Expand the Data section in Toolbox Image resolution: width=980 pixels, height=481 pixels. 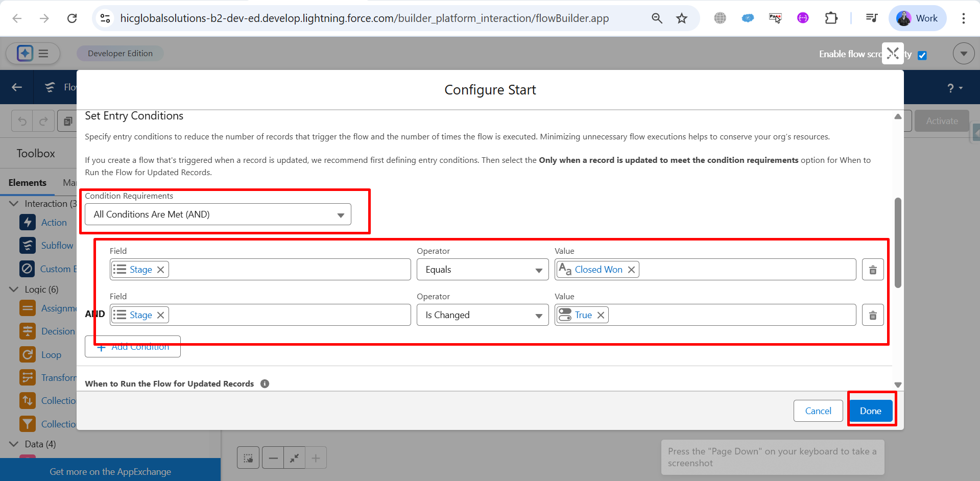(x=14, y=444)
